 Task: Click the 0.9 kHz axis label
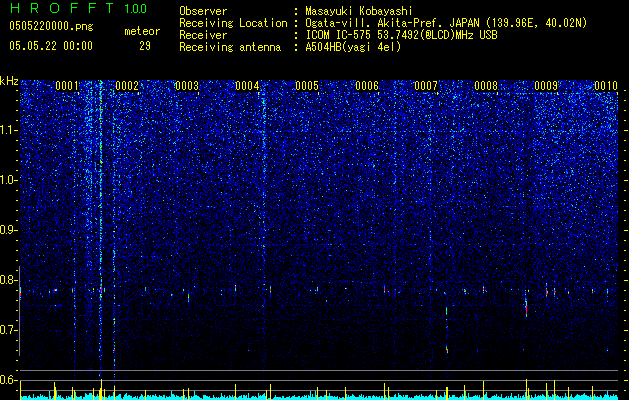pos(9,230)
